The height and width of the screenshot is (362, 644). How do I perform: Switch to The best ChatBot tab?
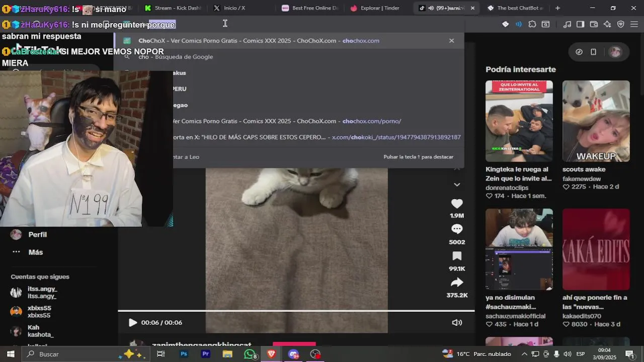(x=515, y=8)
